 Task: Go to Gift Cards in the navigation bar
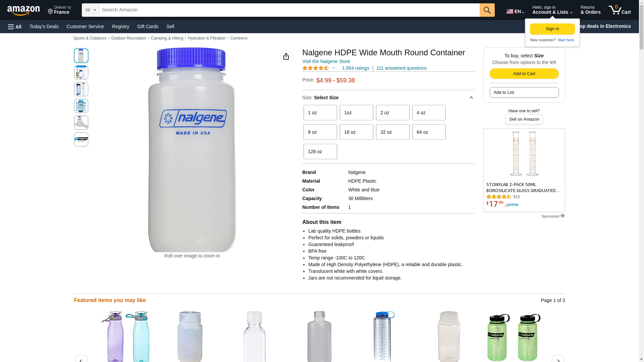[x=148, y=26]
